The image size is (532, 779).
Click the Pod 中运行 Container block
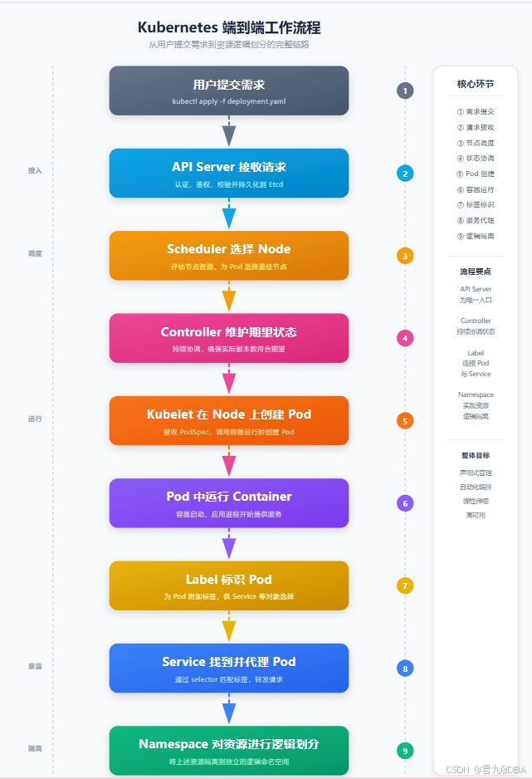click(229, 503)
